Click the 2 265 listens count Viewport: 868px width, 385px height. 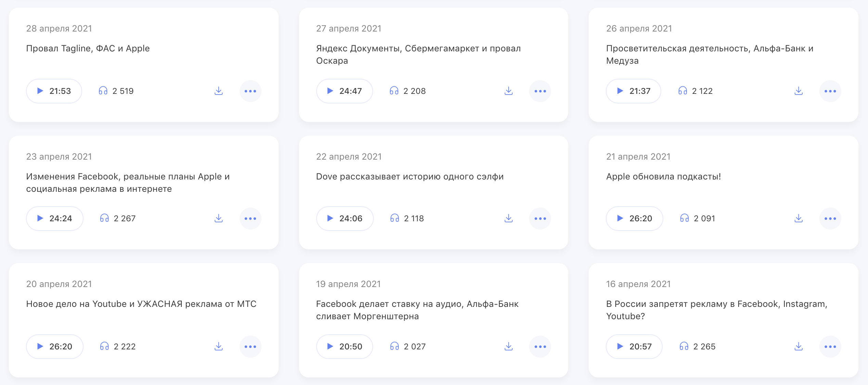pos(704,347)
